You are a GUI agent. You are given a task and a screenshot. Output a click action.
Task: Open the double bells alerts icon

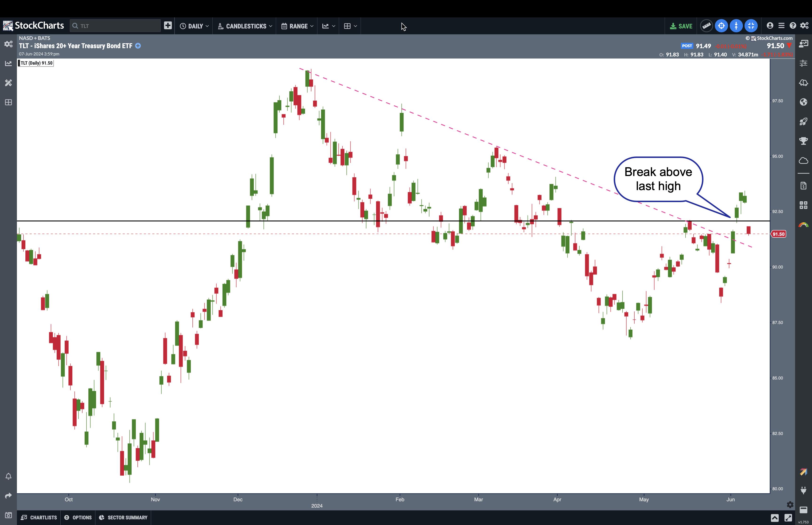(x=803, y=83)
